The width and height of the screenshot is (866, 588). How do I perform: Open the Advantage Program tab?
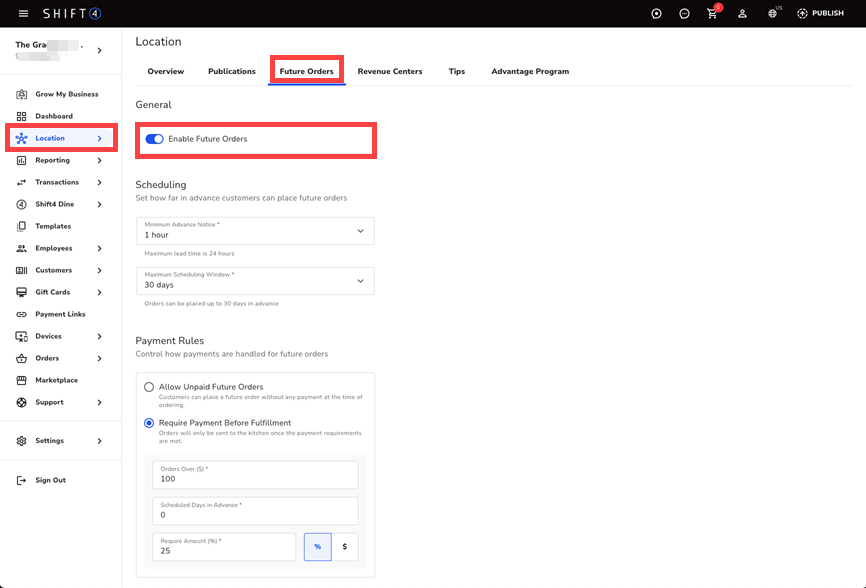pyautogui.click(x=530, y=71)
